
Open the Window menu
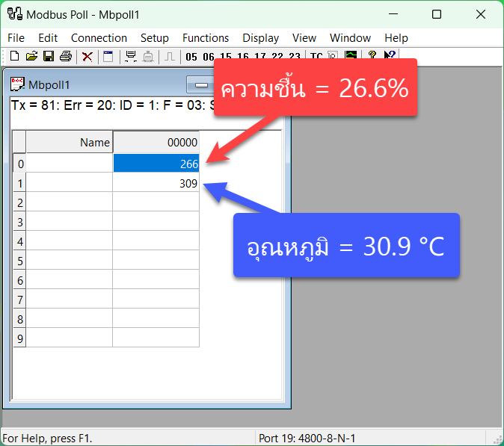point(351,38)
